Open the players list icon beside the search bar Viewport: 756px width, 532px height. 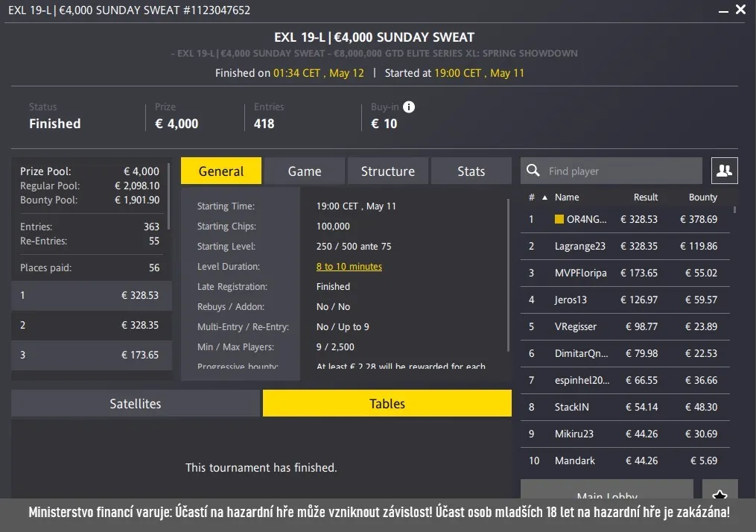pos(724,170)
